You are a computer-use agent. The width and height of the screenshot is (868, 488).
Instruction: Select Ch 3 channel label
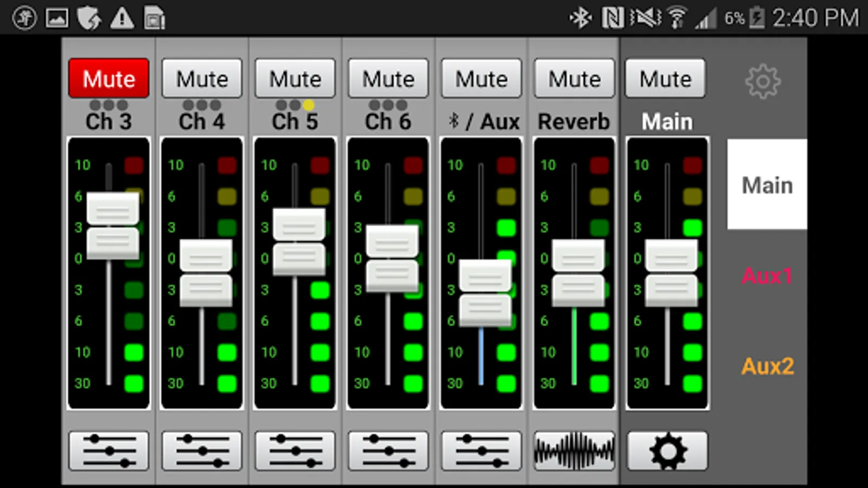(108, 121)
